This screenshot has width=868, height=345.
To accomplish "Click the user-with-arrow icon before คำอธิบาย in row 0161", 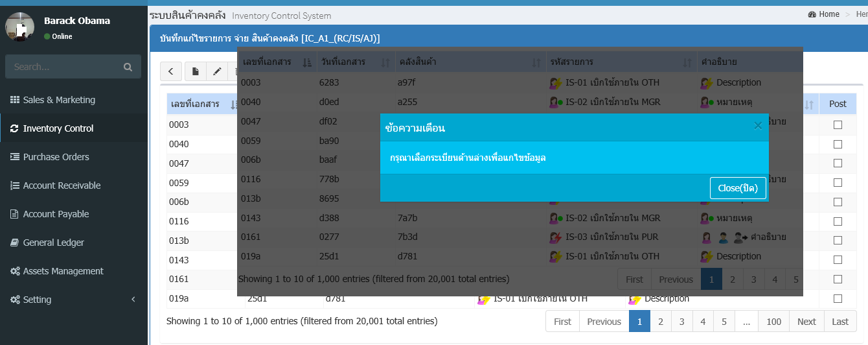I will coord(740,237).
